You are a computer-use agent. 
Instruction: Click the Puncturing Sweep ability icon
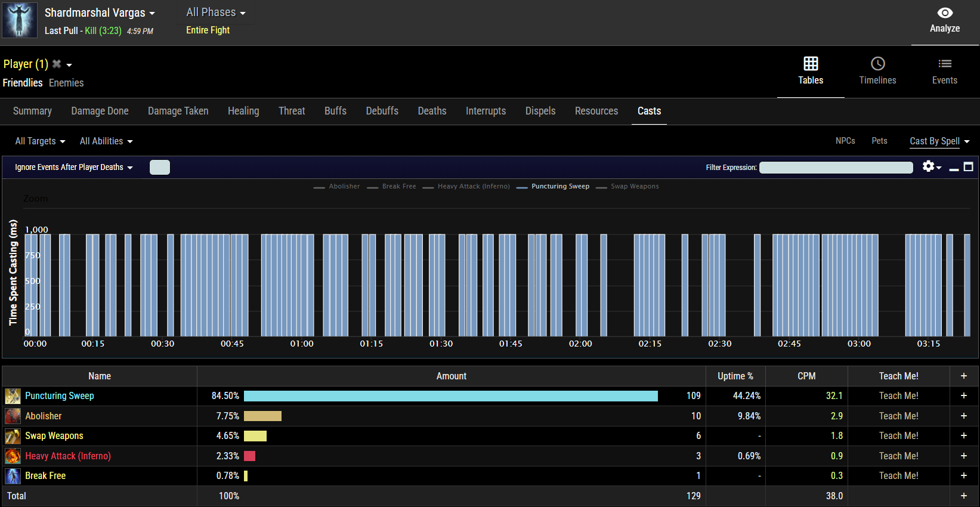[x=13, y=396]
